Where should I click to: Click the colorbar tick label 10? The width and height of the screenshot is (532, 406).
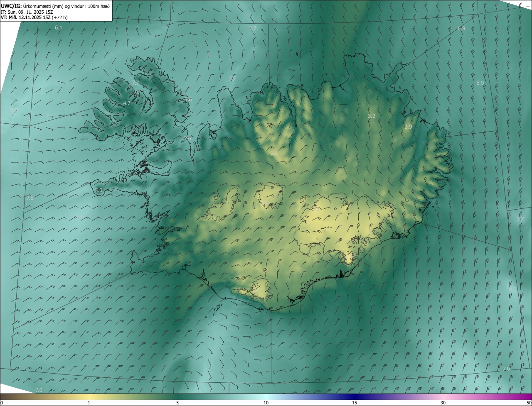pos(266,403)
